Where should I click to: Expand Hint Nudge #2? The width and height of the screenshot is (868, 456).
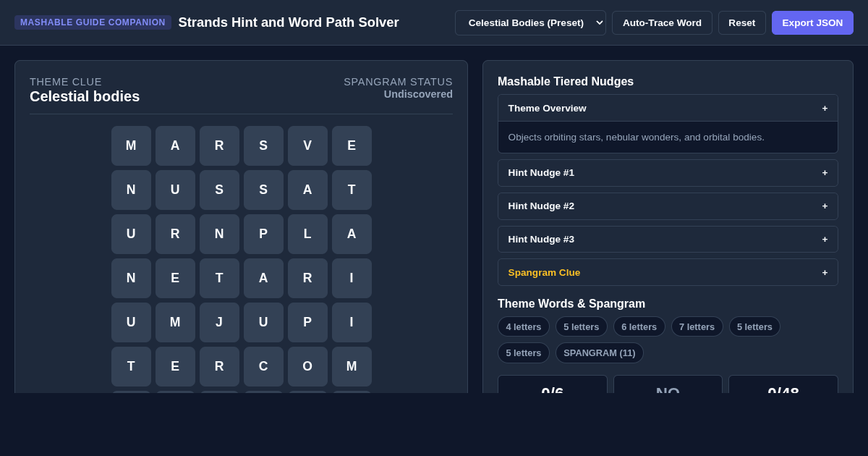(668, 206)
